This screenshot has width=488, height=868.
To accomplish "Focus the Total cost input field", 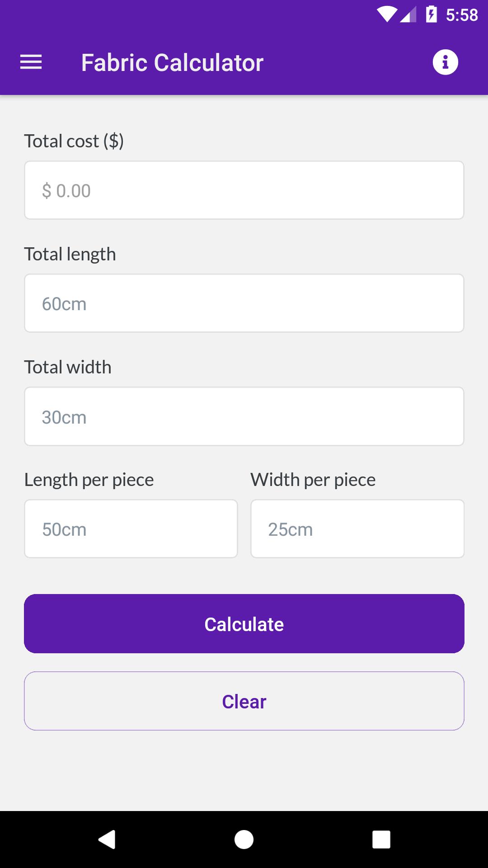I will click(244, 190).
